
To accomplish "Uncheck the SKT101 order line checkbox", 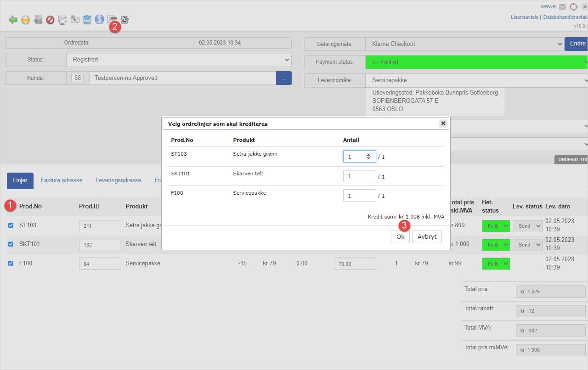I will pyautogui.click(x=11, y=244).
